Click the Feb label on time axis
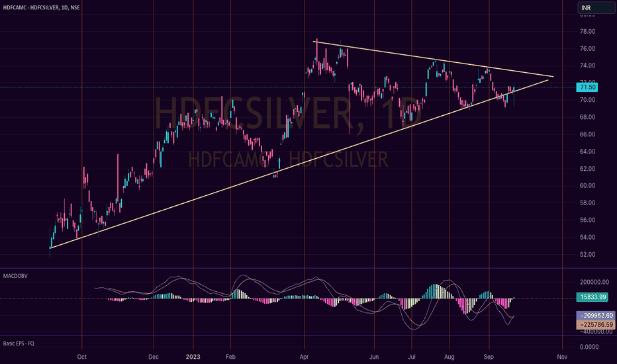This screenshot has width=617, height=364. tap(230, 357)
